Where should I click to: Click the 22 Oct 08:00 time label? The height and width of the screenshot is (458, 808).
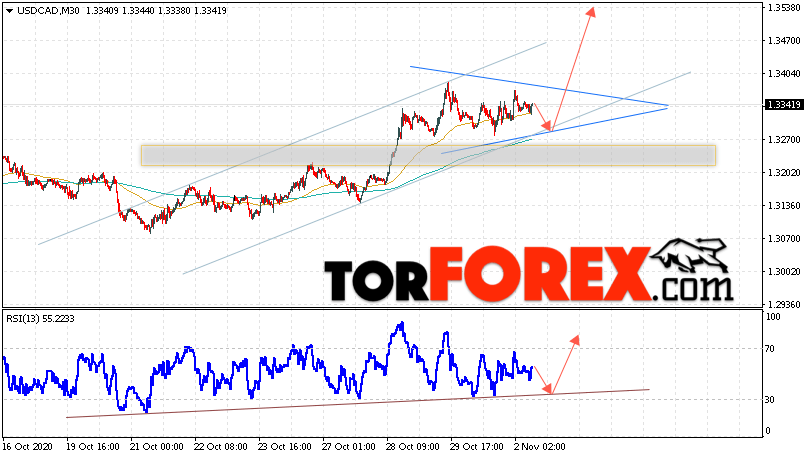click(x=222, y=447)
